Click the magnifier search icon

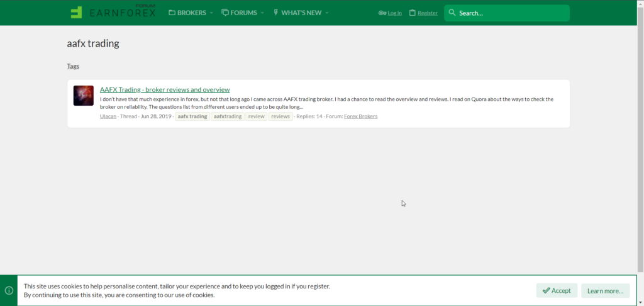pos(452,13)
